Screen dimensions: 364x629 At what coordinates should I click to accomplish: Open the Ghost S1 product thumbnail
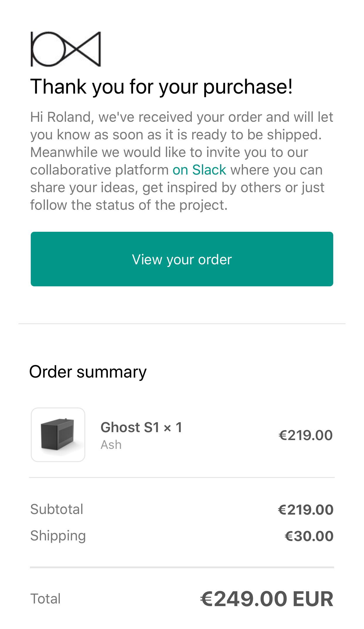tap(58, 434)
